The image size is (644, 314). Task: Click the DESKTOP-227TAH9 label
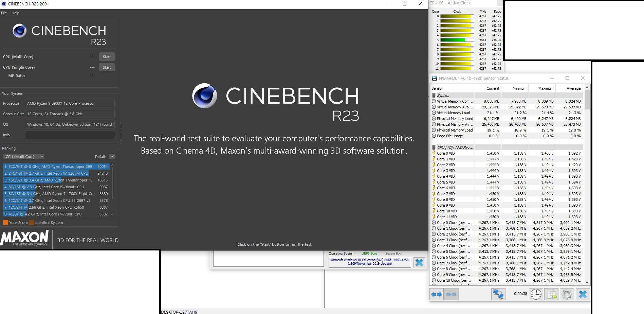179,312
